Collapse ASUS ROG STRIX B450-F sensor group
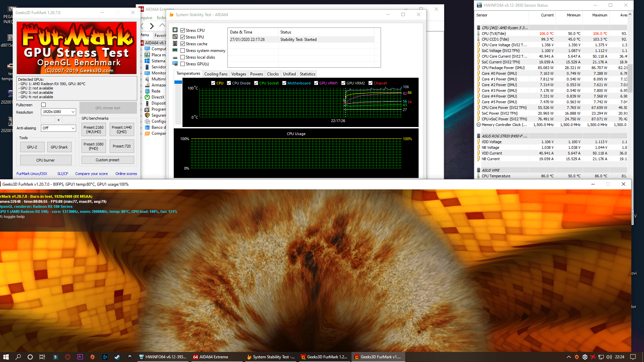This screenshot has height=362, width=644. click(x=479, y=136)
